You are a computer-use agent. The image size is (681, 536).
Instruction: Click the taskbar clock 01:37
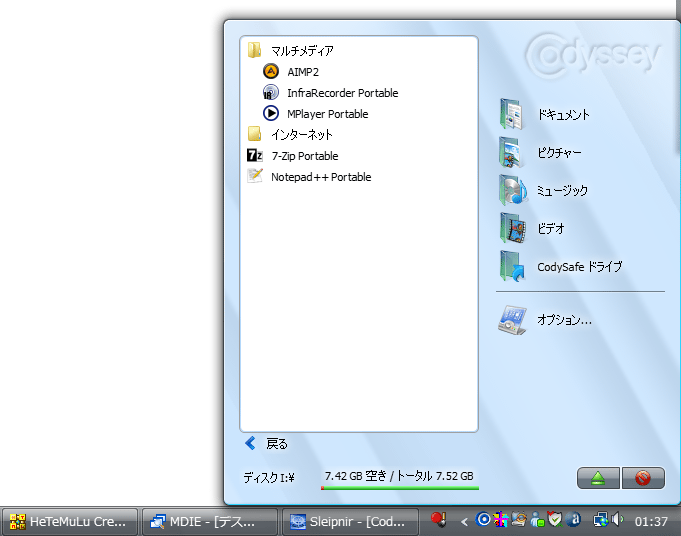(651, 522)
